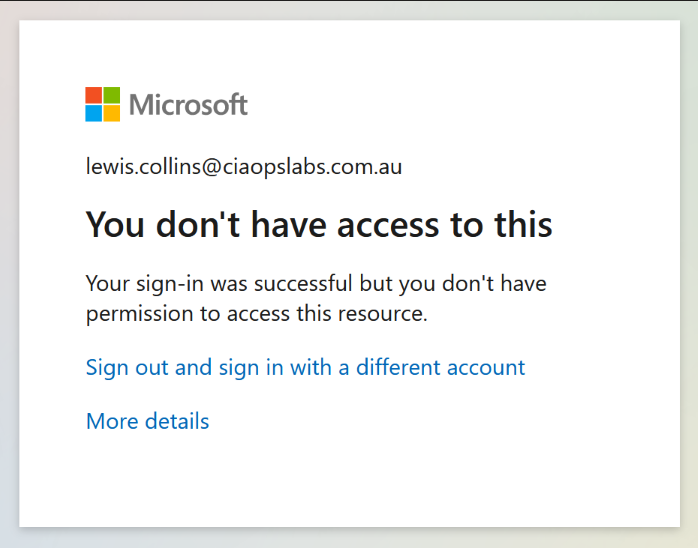
Task: Select the lewis.collins@ciaopslabs.com.au account email
Action: [244, 167]
